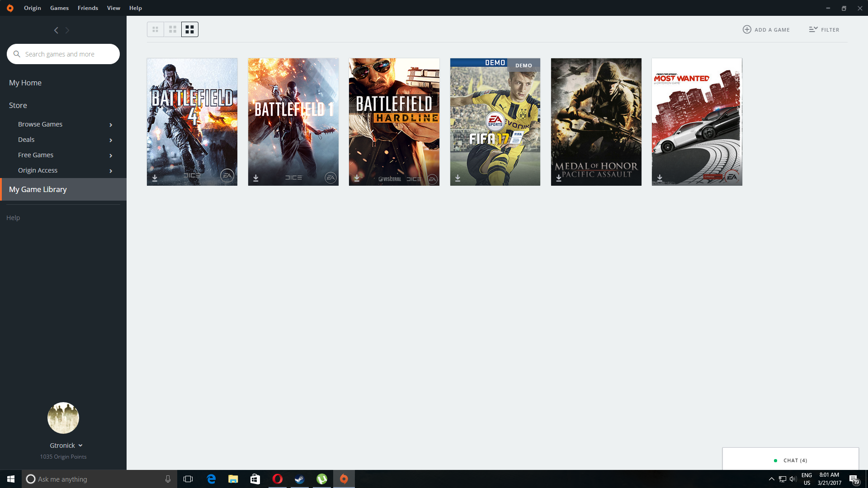
Task: Click the FILTER button top-right
Action: 825,29
